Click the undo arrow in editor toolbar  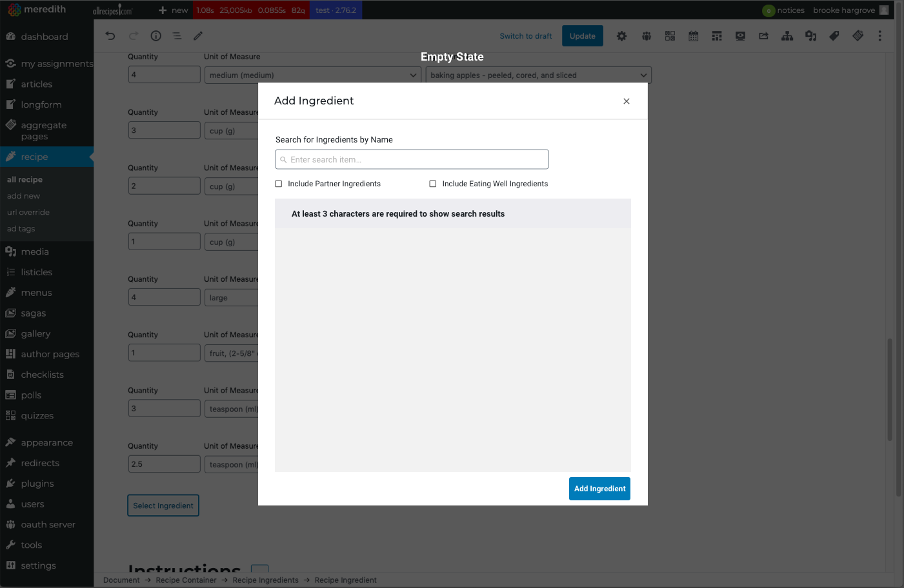[110, 36]
